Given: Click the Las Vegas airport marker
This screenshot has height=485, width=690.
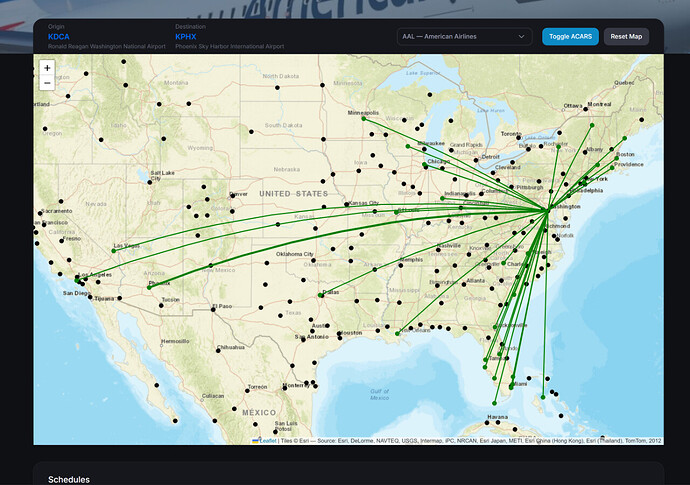Looking at the screenshot, I should click(114, 250).
